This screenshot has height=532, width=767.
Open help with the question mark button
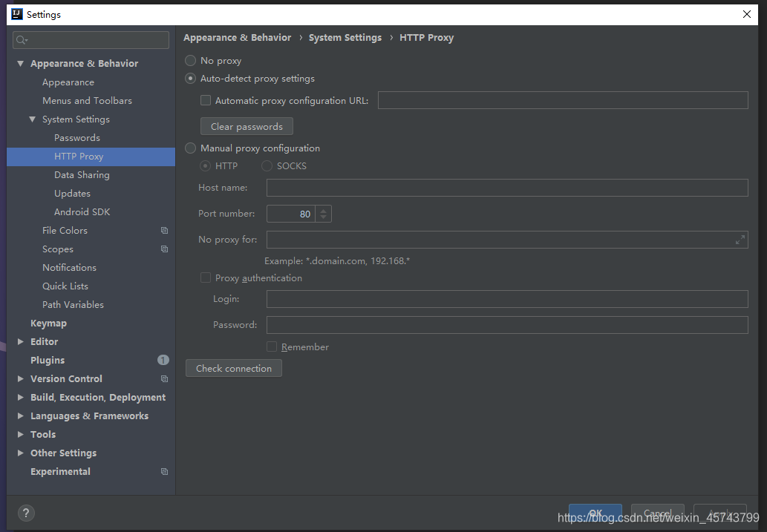pos(27,513)
